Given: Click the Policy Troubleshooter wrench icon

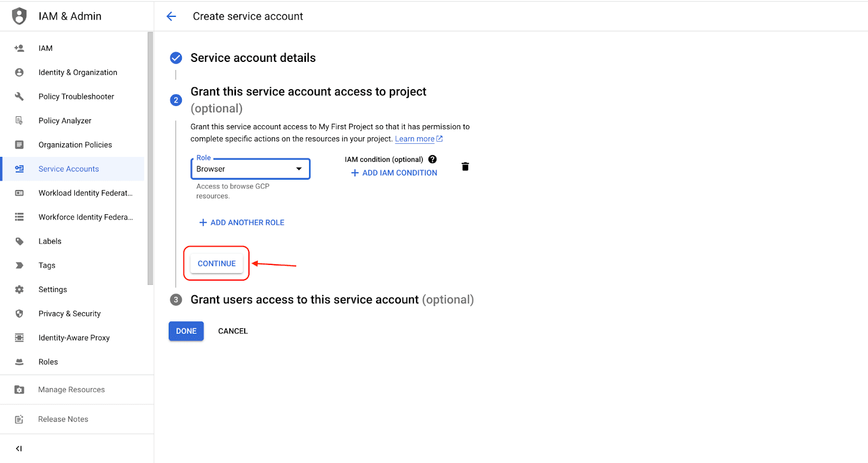Looking at the screenshot, I should [20, 97].
